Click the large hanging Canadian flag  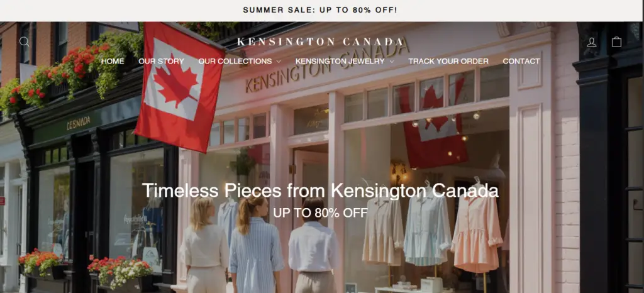[179, 86]
